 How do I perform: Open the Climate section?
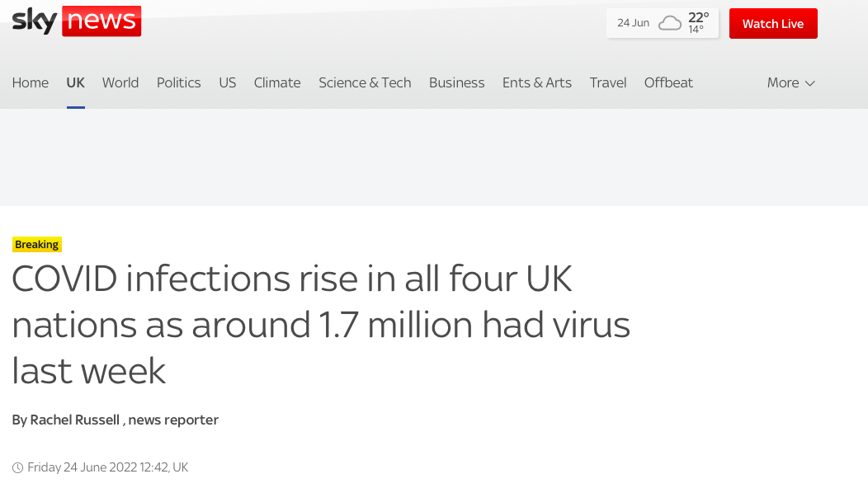click(x=277, y=82)
